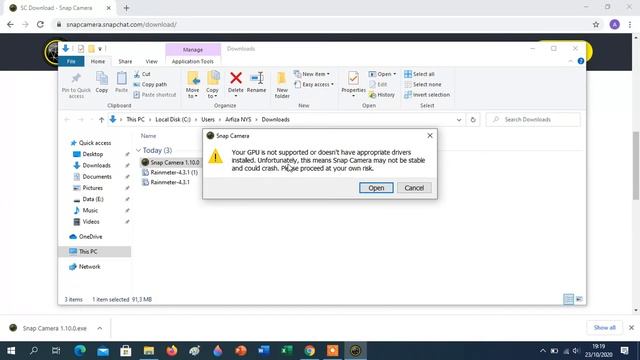
Task: Open the Windows Start menu
Action: (x=11, y=351)
